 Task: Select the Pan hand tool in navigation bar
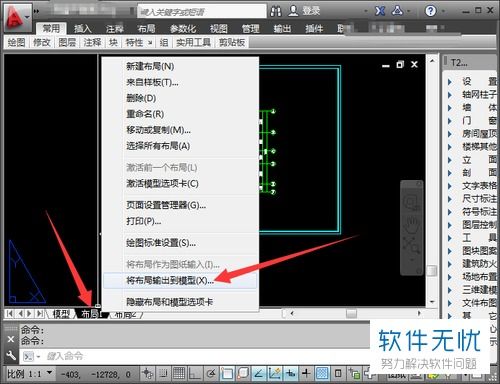pos(411,224)
